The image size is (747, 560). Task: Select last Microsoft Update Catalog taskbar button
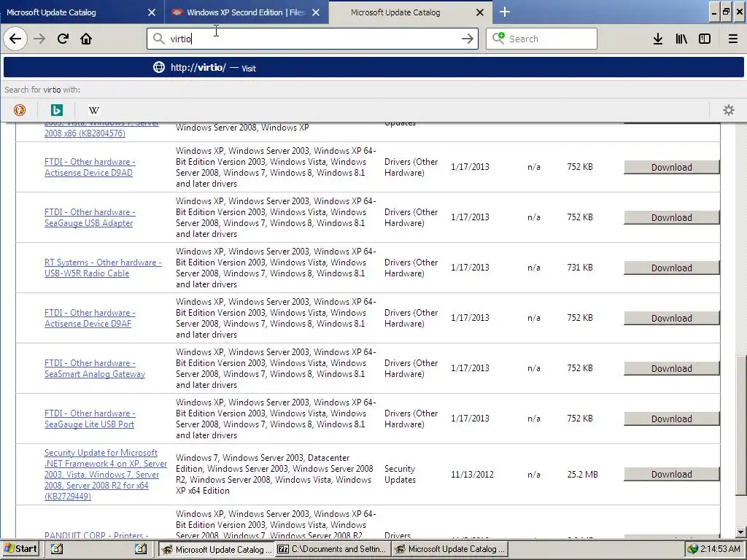[449, 549]
